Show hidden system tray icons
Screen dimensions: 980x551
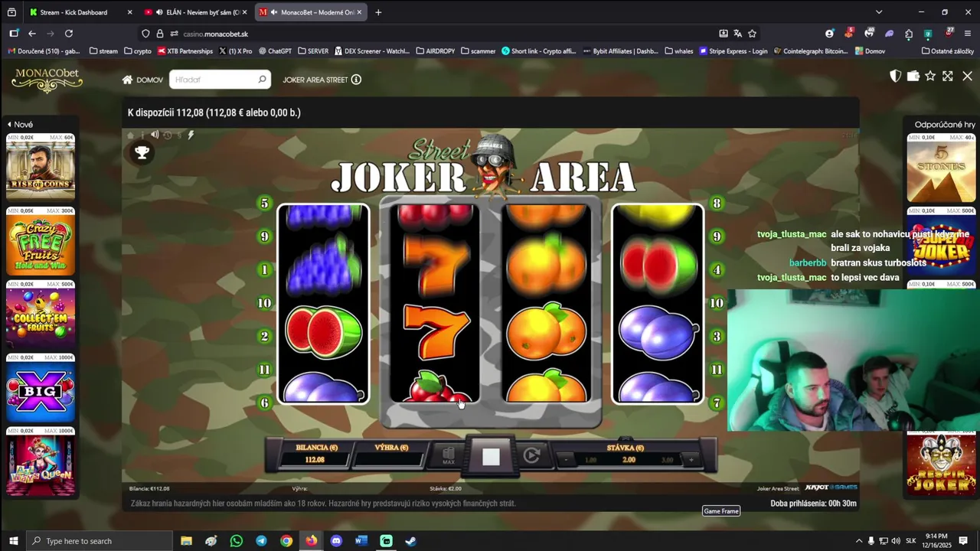[858, 541]
